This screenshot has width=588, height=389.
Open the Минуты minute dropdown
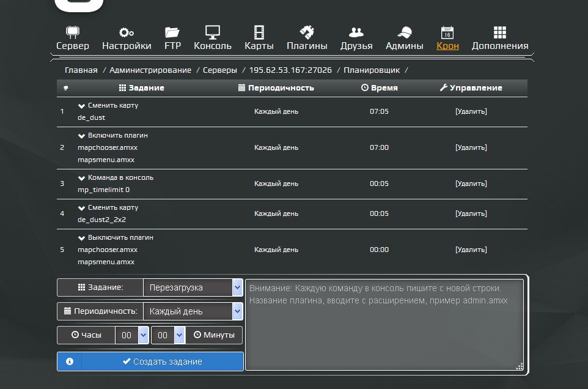point(168,335)
